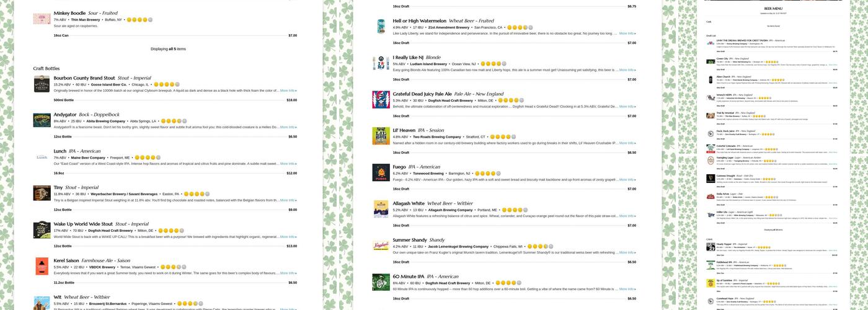Click the Summer Shandy Leinenkugel's logo thumbnail

tap(381, 246)
